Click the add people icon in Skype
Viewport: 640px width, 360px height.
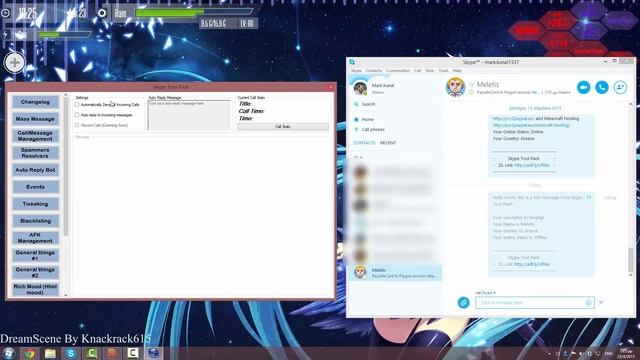tap(620, 87)
